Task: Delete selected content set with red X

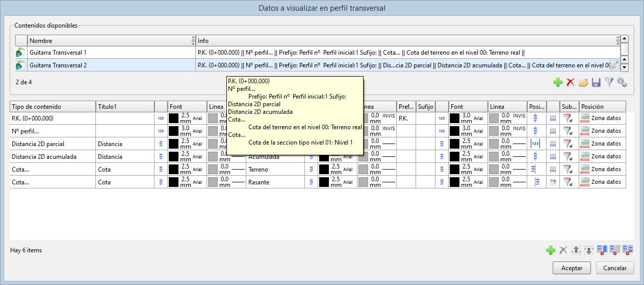Action: 571,82
